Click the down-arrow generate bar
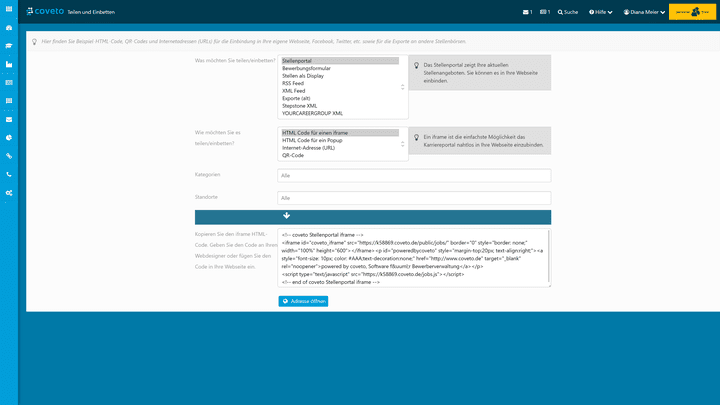720x405 pixels. (x=373, y=217)
